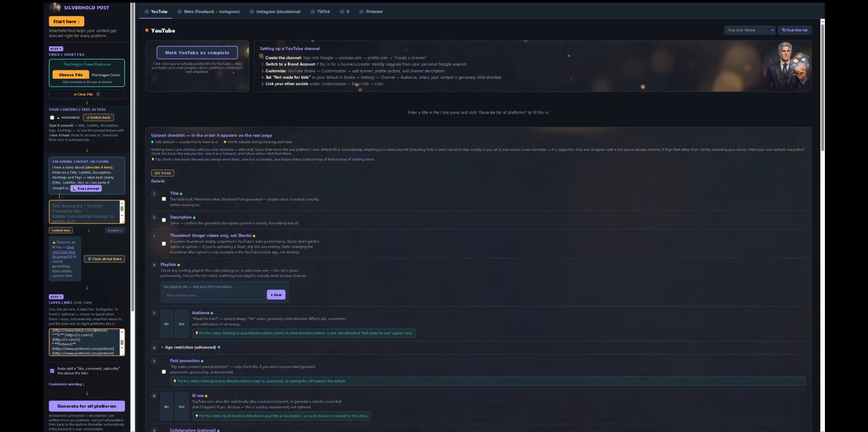Viewport: 868px width, 432px height.
Task: Copy the AI prompt
Action: (86, 188)
